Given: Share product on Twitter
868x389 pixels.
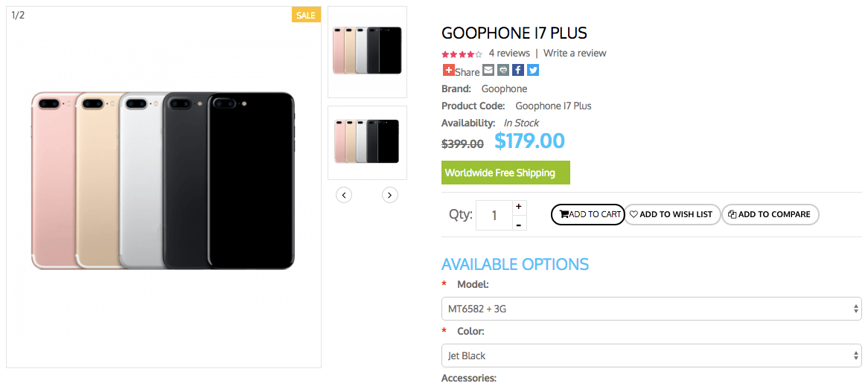Looking at the screenshot, I should click(533, 71).
